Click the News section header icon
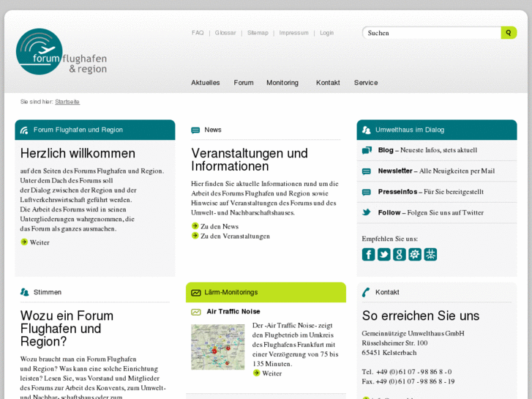532x399 pixels. [195, 130]
